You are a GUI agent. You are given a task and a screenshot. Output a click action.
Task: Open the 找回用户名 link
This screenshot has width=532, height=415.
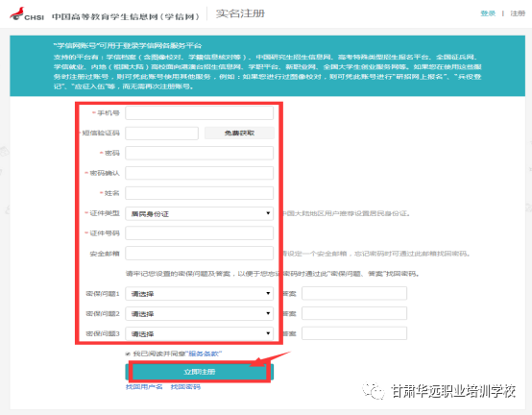point(144,387)
